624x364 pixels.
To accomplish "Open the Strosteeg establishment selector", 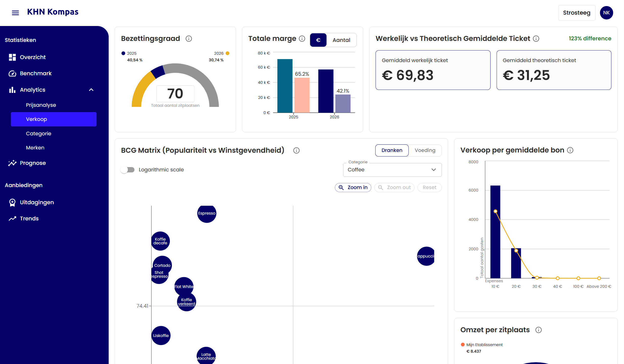I will 576,13.
